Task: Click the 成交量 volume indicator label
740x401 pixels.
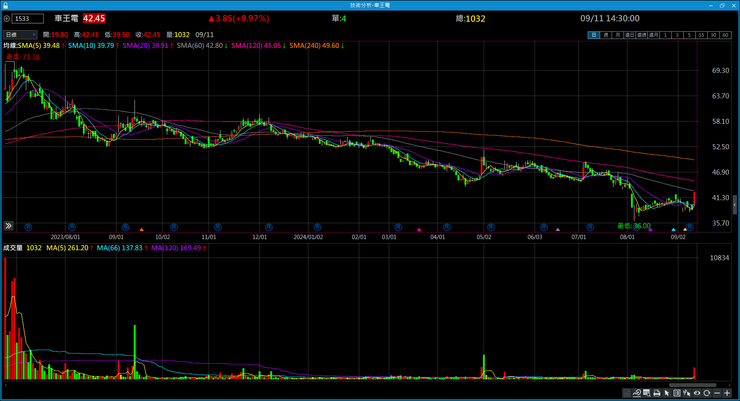Action: click(x=13, y=247)
